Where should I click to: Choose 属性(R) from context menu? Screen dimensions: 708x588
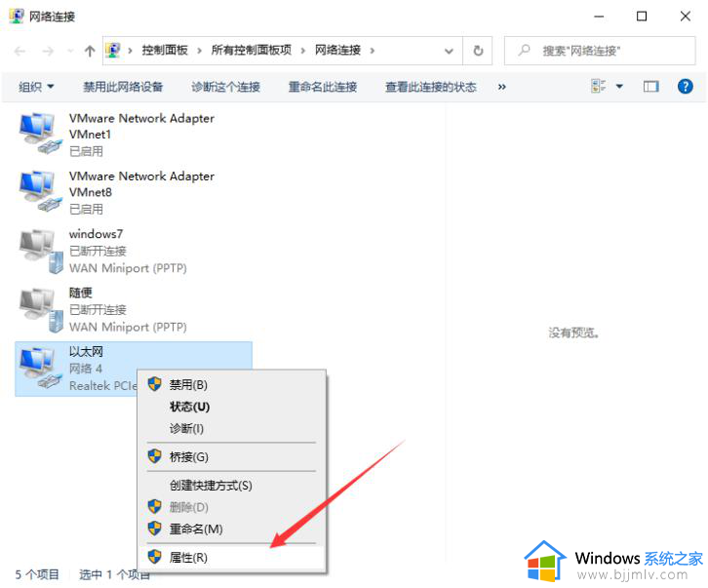click(232, 558)
